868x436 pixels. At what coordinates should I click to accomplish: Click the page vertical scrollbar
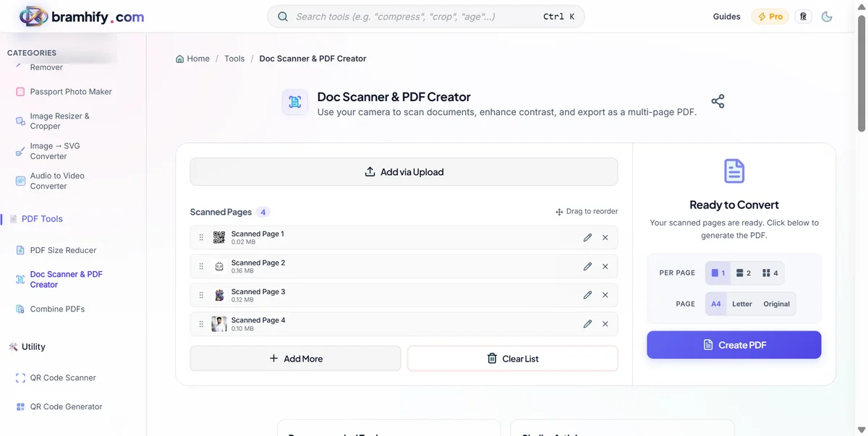click(x=861, y=72)
